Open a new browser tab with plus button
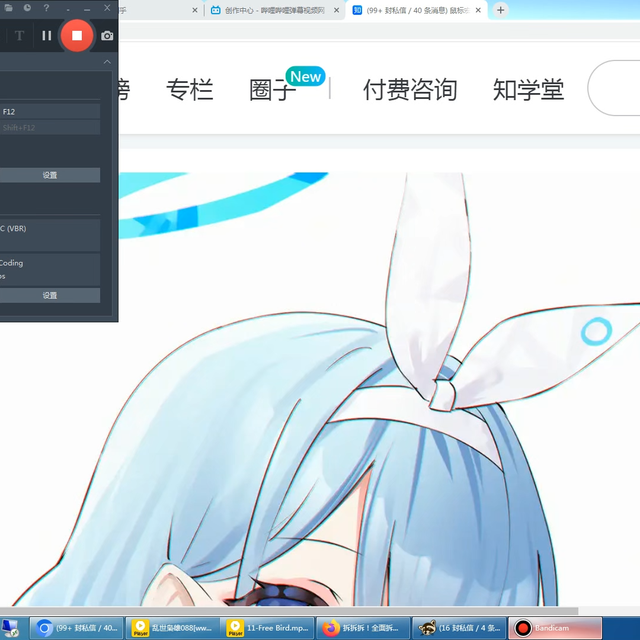 (x=500, y=10)
